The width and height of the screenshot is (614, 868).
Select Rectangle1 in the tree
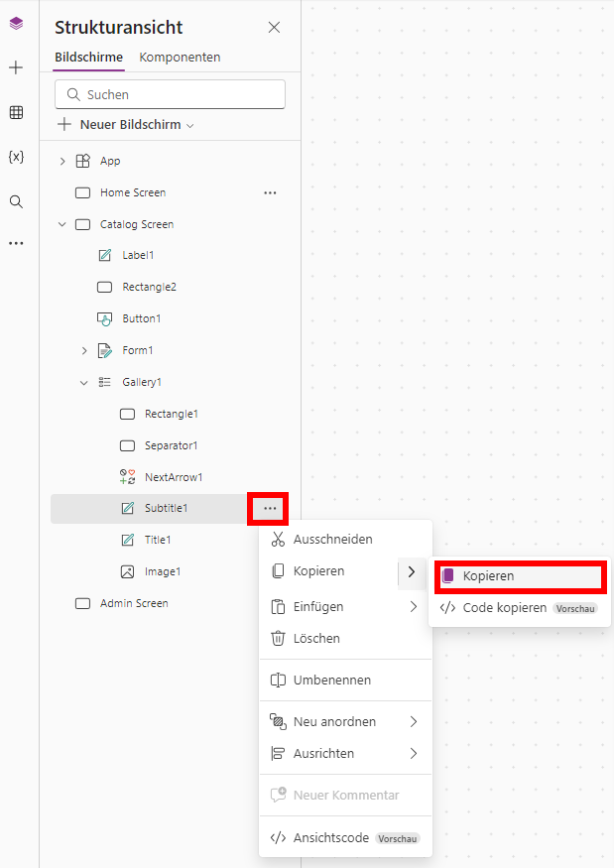tap(171, 414)
